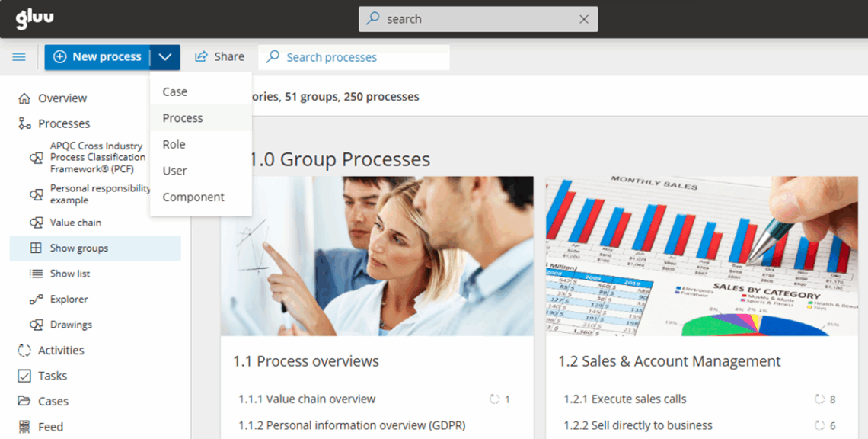Select the Show groups grid icon

[36, 248]
